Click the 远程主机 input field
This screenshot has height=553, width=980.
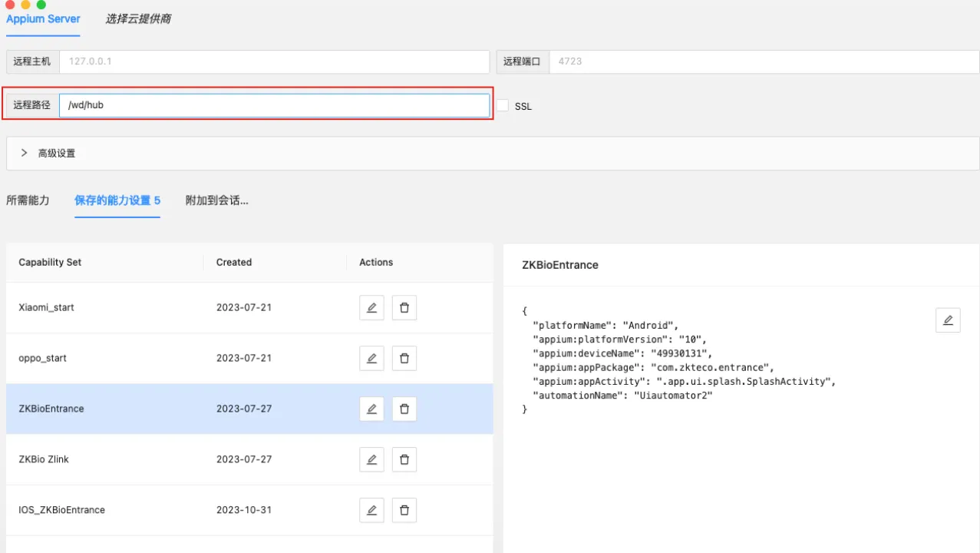tap(274, 61)
